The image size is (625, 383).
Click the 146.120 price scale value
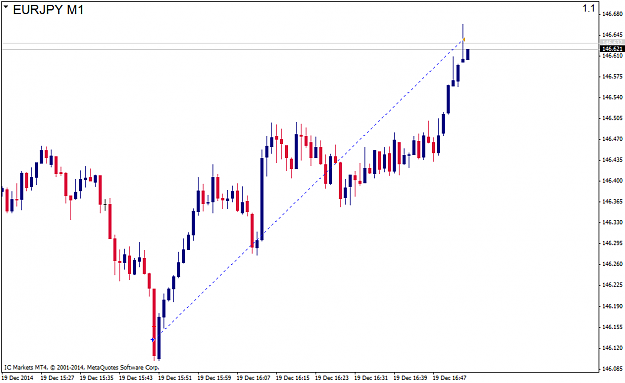613,348
